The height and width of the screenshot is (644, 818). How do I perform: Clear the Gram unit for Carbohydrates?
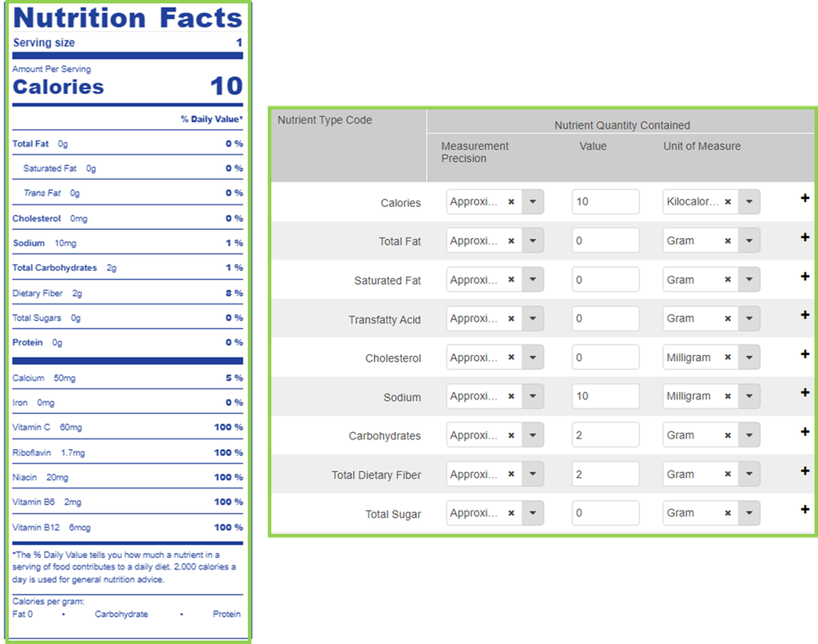pyautogui.click(x=728, y=435)
